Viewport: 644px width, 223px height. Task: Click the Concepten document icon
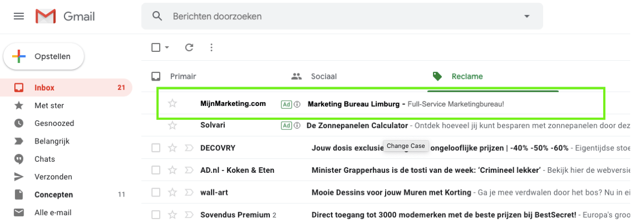click(19, 195)
